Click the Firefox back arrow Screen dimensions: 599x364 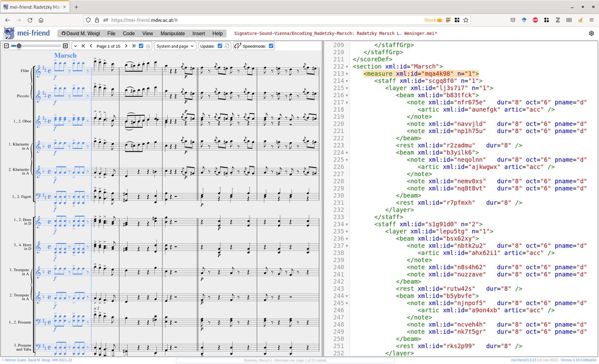pos(7,20)
